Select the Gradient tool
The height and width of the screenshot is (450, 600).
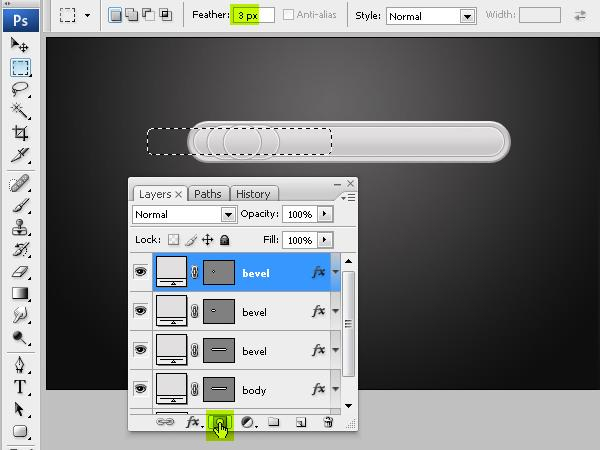point(20,293)
